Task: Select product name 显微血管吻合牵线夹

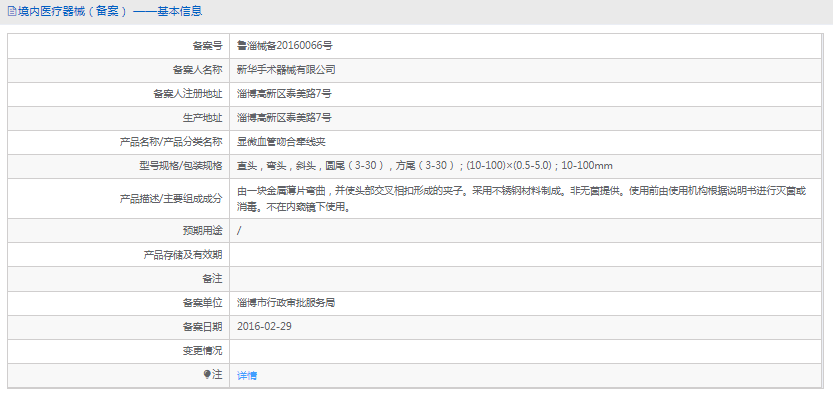Action: [281, 142]
